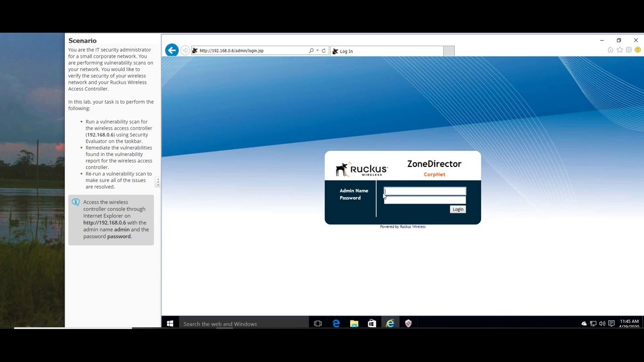Focus the Password input field

tap(425, 200)
